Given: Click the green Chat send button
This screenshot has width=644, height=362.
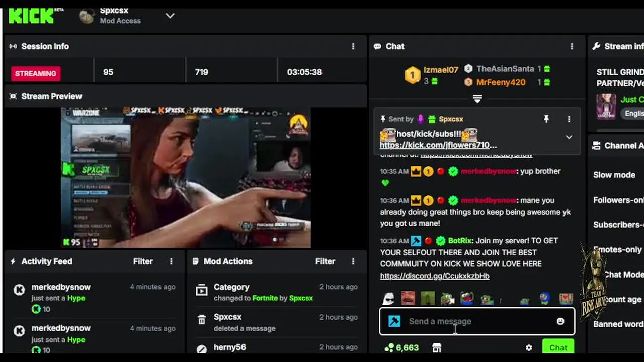Looking at the screenshot, I should (x=558, y=348).
